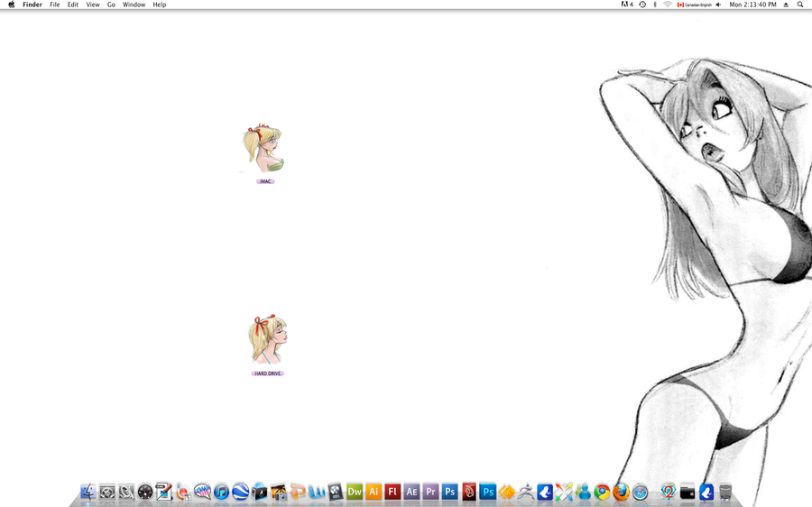The image size is (812, 507).
Task: Open the Time Machine status menu
Action: click(x=642, y=5)
